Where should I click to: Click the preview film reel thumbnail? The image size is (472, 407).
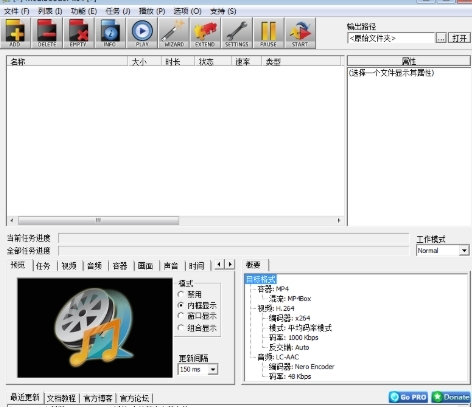click(95, 328)
